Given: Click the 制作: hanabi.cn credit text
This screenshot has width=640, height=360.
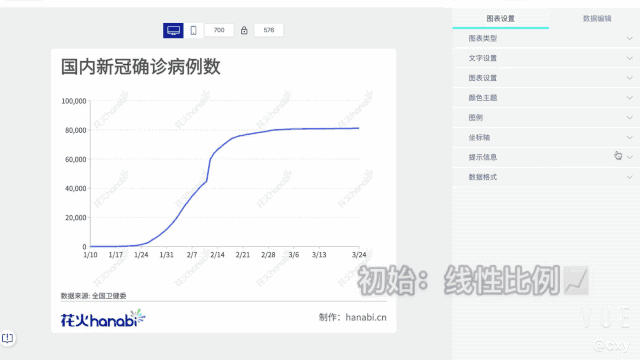Looking at the screenshot, I should 353,317.
